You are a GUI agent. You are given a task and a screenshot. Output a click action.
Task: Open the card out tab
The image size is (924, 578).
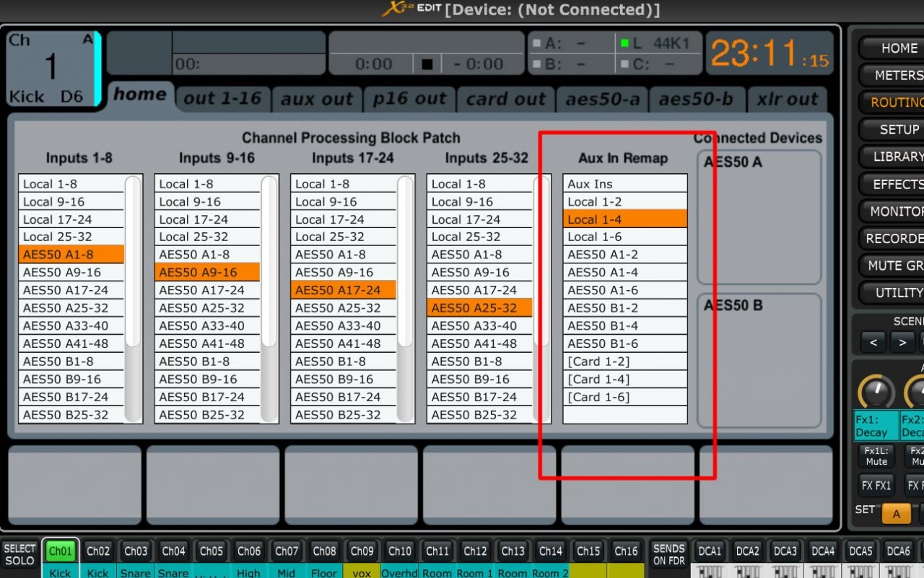505,99
